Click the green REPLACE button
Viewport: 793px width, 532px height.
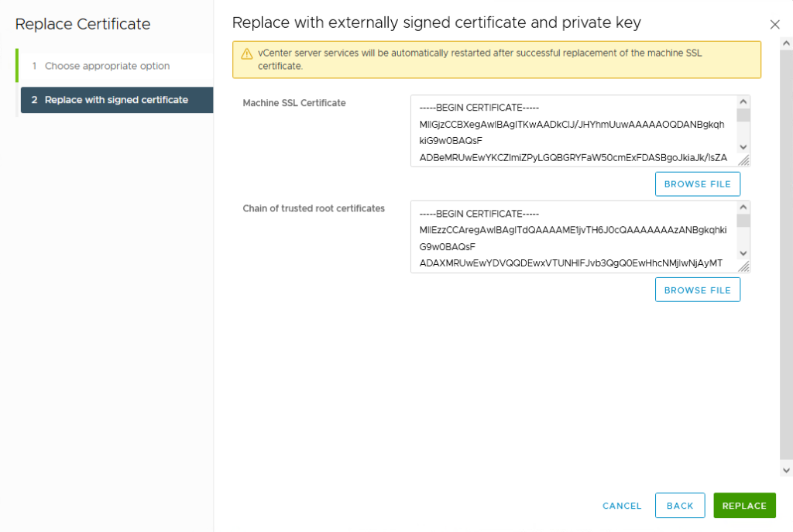click(x=744, y=505)
